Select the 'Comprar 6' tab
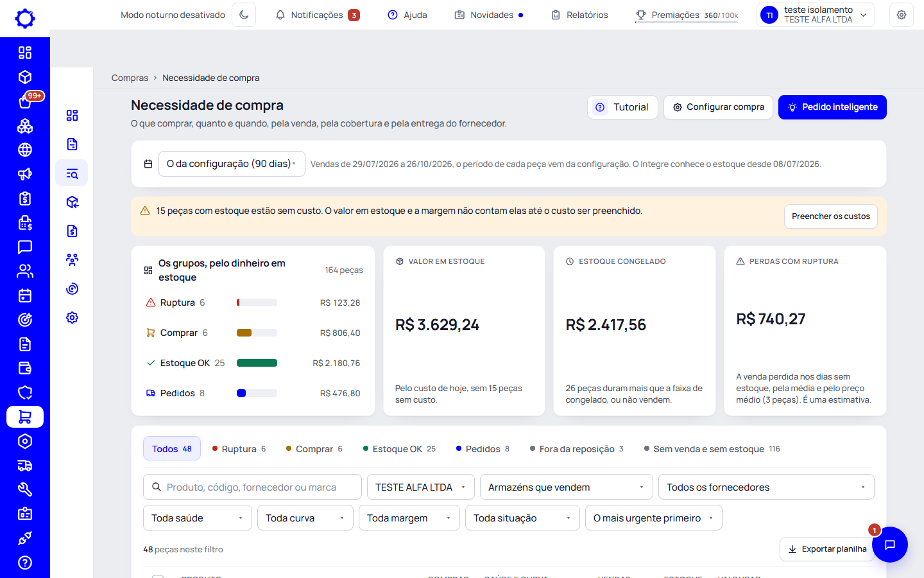The width and height of the screenshot is (924, 578). [x=314, y=449]
